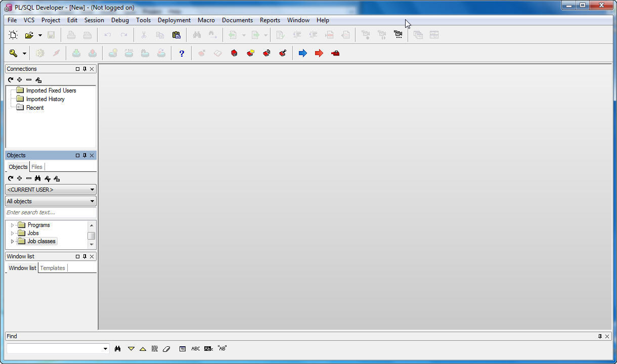Close the Find bar

point(607,336)
